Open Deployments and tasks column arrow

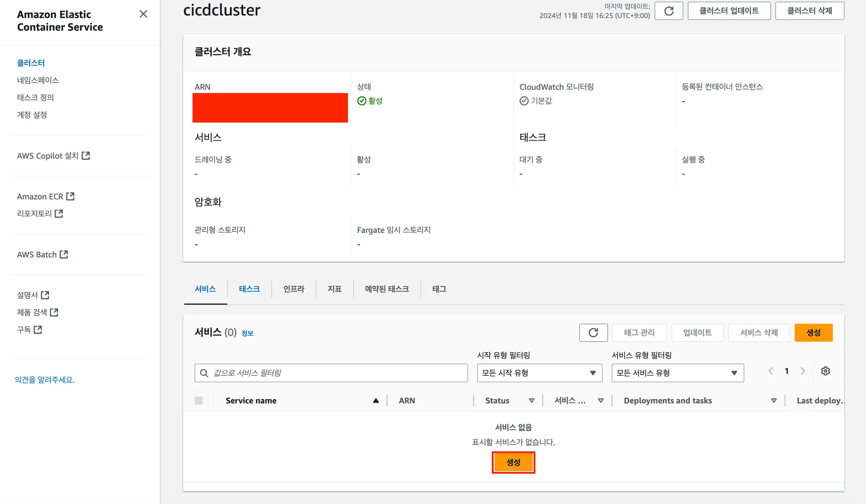(x=773, y=400)
